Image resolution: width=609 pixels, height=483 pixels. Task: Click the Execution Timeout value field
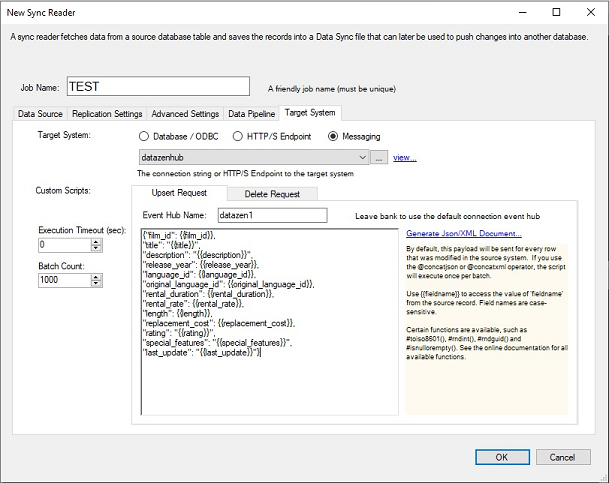(x=65, y=245)
